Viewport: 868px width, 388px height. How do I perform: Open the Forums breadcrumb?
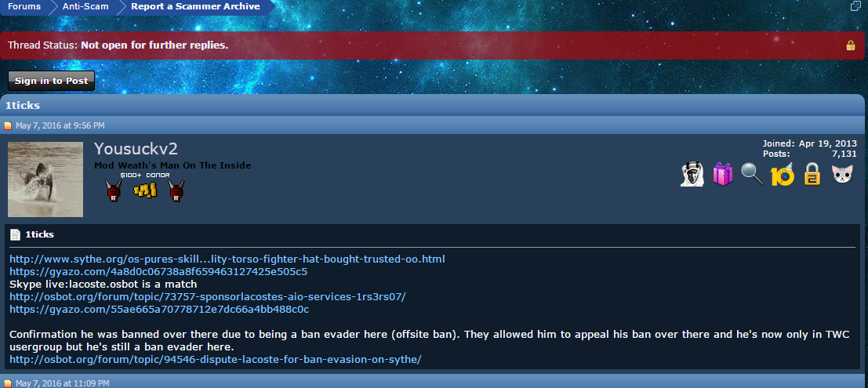[x=24, y=6]
